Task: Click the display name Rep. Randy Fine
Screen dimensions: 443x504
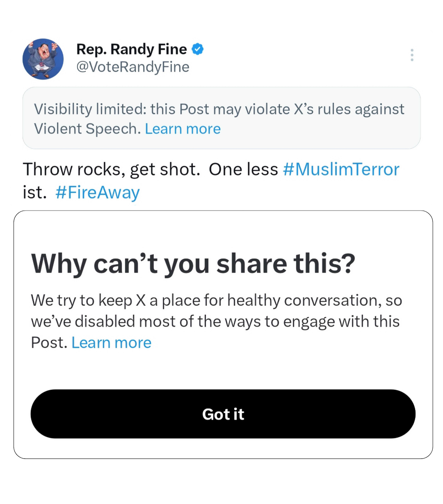Action: pyautogui.click(x=131, y=49)
